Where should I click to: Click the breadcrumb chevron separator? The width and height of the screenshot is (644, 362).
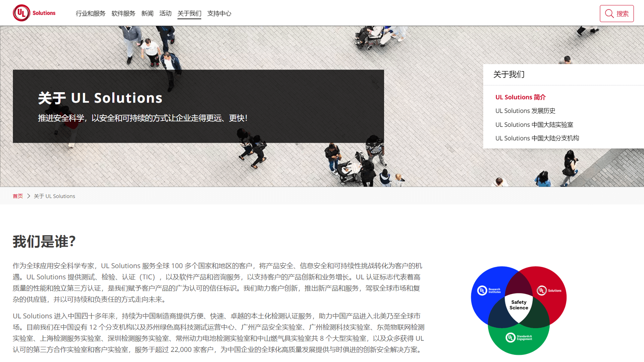[29, 196]
